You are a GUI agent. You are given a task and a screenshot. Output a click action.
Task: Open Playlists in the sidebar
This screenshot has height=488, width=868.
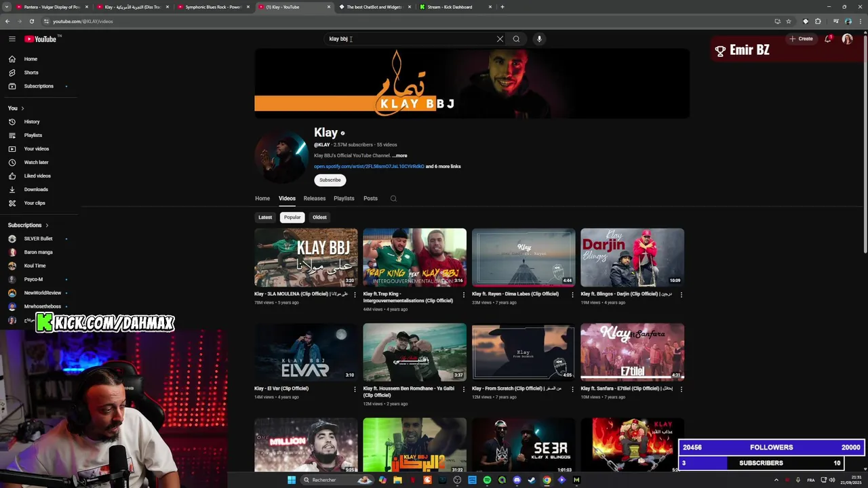pyautogui.click(x=39, y=135)
